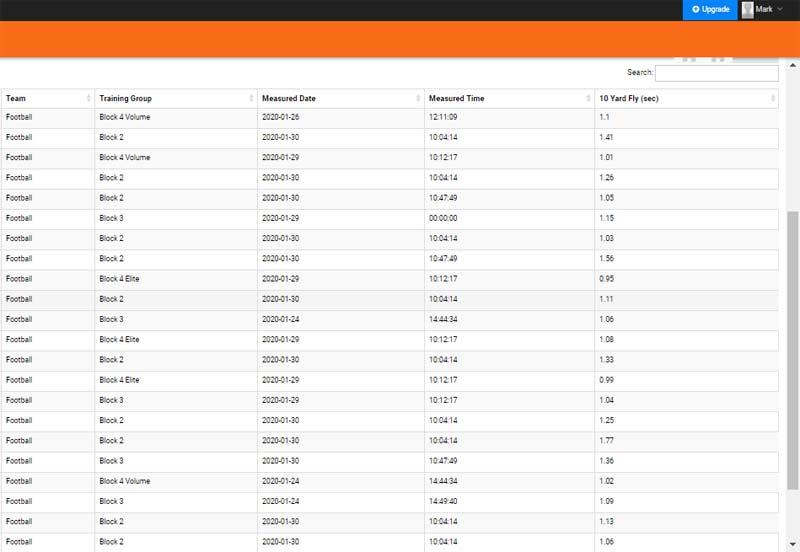Sort by Training Group column arrows
The height and width of the screenshot is (552, 800).
point(251,98)
